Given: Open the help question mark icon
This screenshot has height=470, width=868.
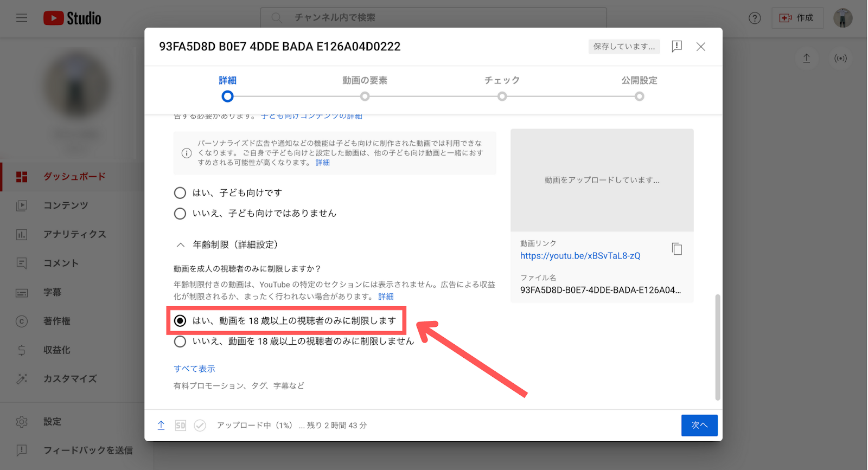Looking at the screenshot, I should pyautogui.click(x=755, y=18).
